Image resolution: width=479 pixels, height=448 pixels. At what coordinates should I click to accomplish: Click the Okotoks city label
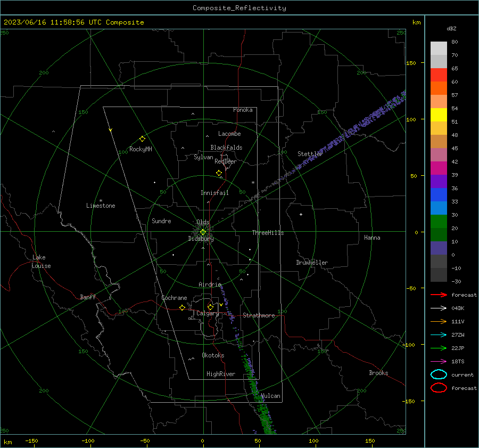point(213,355)
